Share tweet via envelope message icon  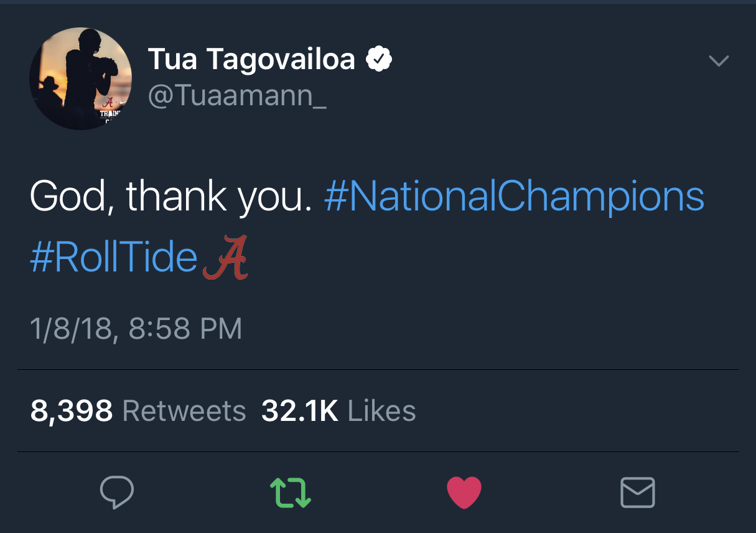(638, 493)
